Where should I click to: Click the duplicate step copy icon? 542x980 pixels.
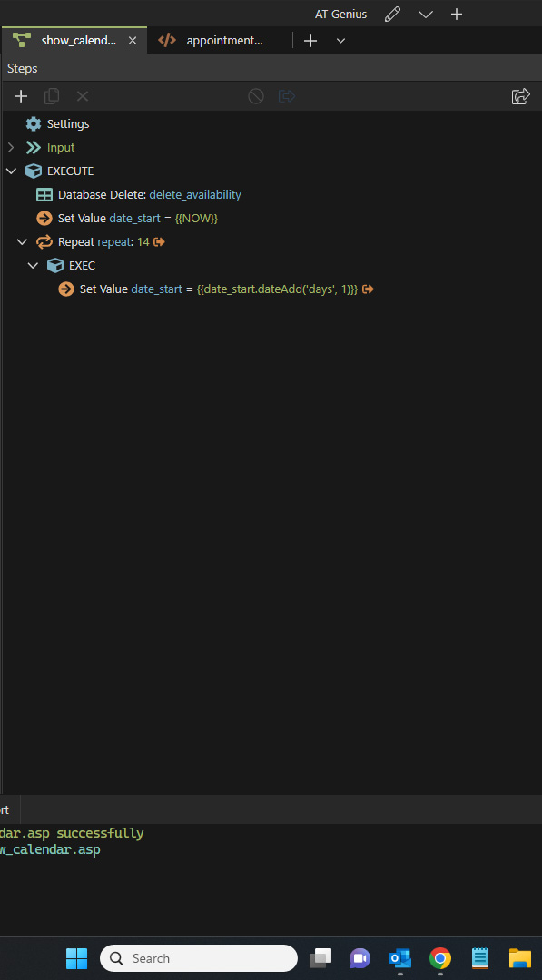point(52,96)
